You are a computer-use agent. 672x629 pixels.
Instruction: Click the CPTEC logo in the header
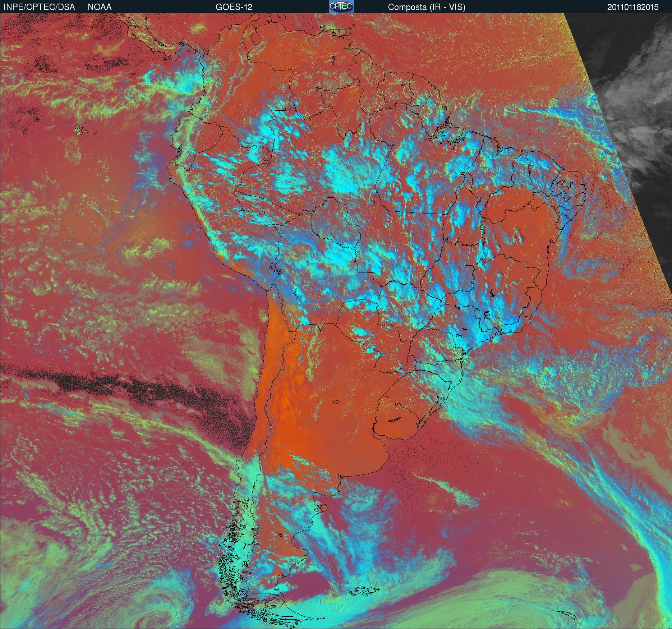[341, 6]
